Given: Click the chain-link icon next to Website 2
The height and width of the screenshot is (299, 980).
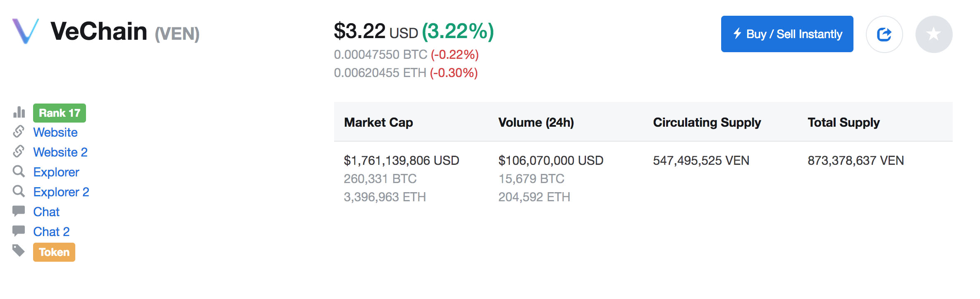Looking at the screenshot, I should tap(19, 152).
